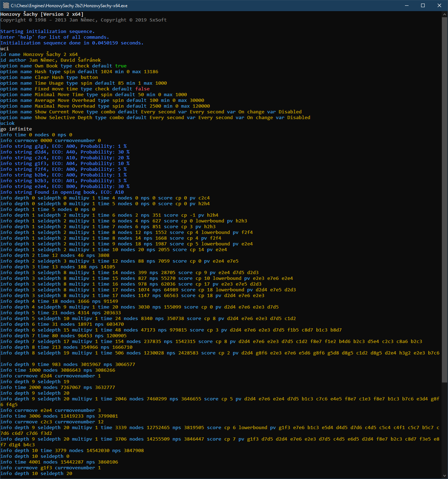Click the 'id author Jan Němec, David Šafránek' line
The height and width of the screenshot is (479, 448).
[x=51, y=60]
